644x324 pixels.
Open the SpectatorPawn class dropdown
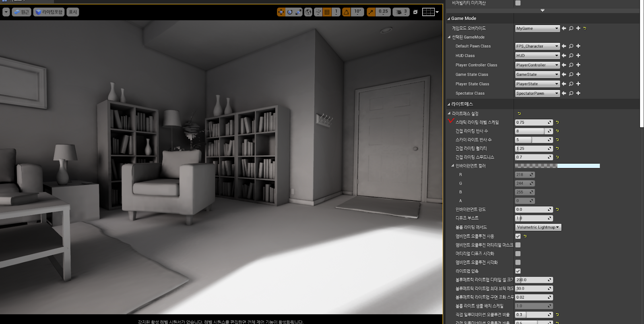point(537,93)
